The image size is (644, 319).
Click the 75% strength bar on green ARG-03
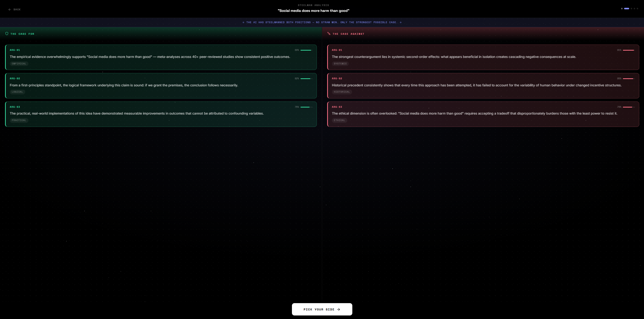306,107
